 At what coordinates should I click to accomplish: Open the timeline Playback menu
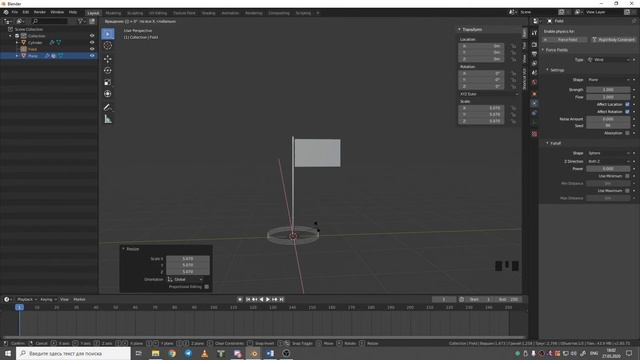(x=27, y=300)
